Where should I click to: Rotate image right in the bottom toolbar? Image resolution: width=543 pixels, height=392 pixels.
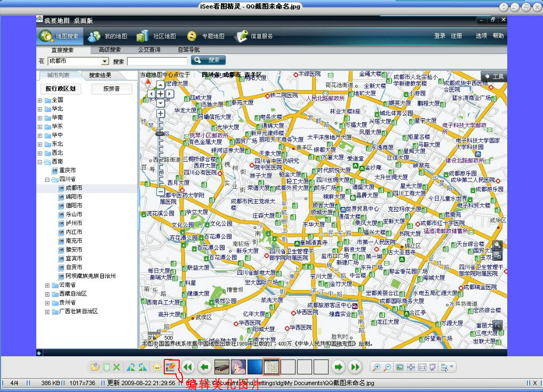[x=142, y=367]
